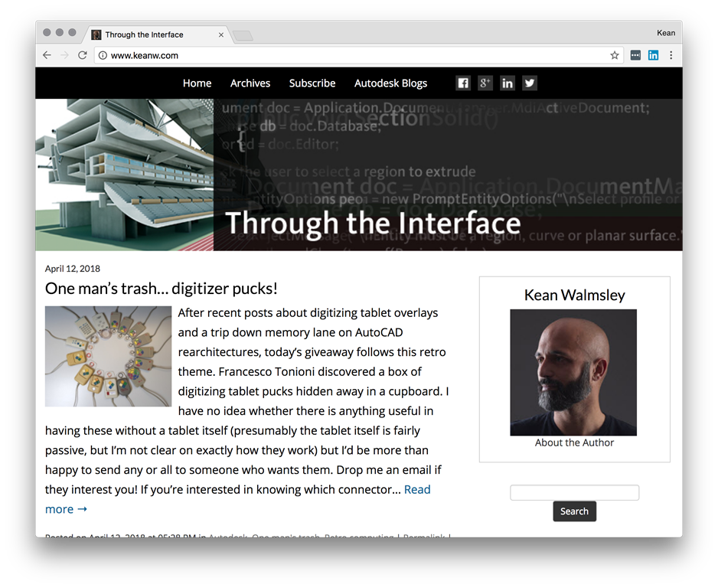
Task: Open Chrome three-dot menu
Action: coord(671,55)
